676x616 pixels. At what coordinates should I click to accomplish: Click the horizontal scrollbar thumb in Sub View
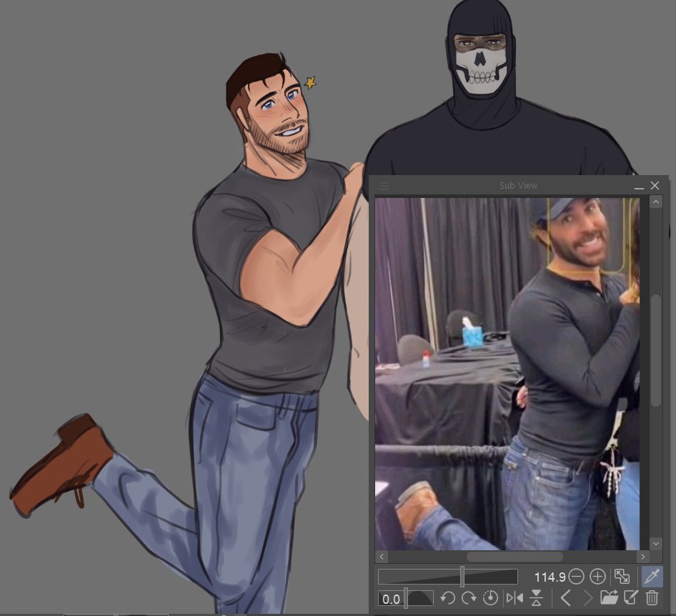pyautogui.click(x=515, y=557)
